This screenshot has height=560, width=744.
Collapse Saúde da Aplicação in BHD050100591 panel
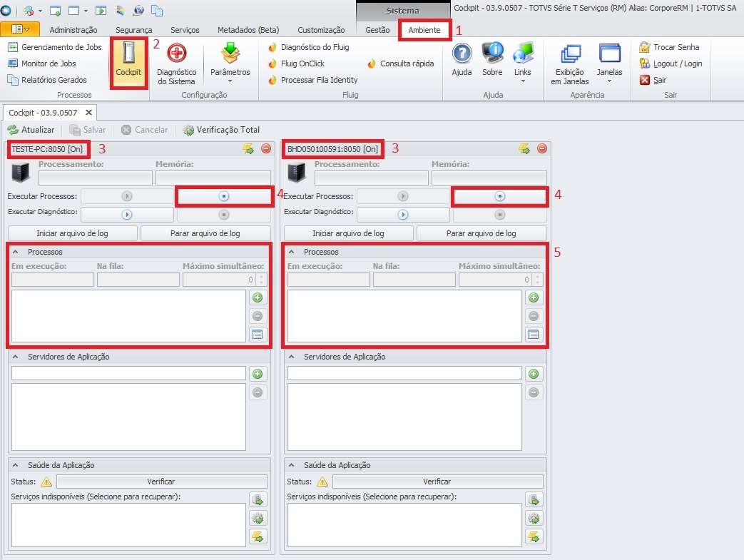(291, 465)
